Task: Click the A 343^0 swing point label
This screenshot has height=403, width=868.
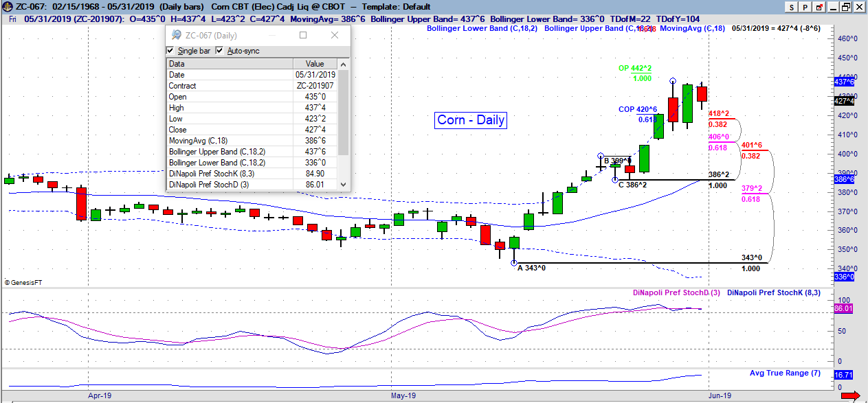Action: coord(531,268)
